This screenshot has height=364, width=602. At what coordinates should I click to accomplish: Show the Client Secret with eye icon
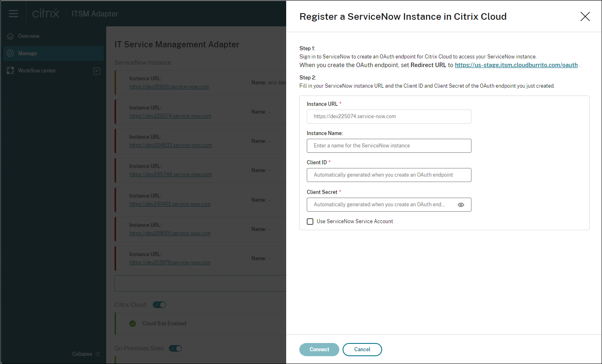point(461,205)
